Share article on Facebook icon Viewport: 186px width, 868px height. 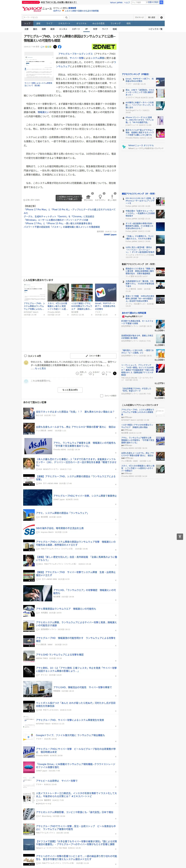click(60, 47)
